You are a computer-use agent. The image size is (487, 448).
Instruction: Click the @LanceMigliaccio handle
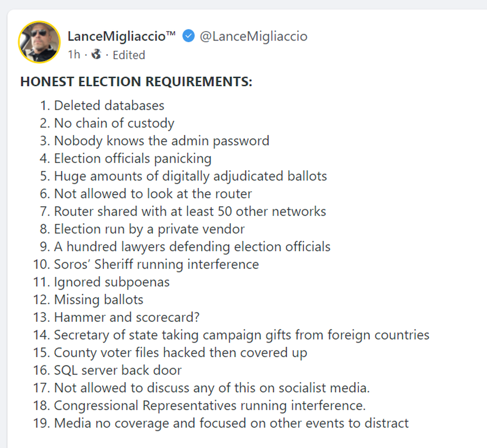tap(253, 37)
